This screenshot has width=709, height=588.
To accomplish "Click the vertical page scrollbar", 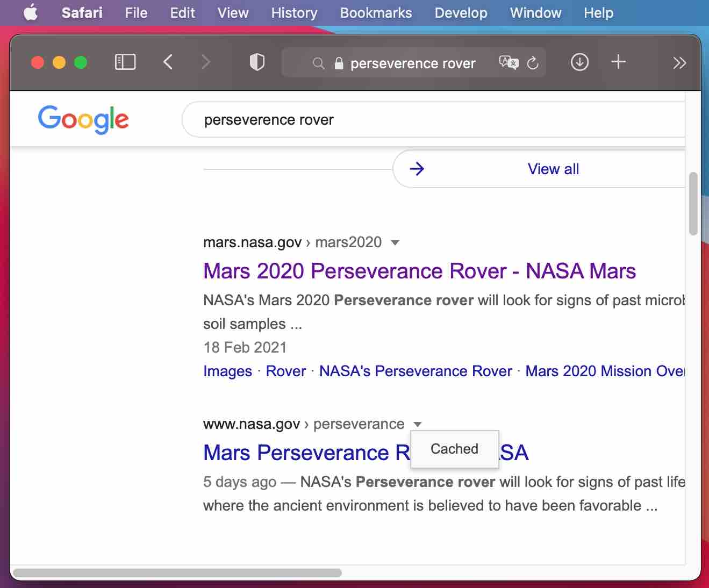I will pyautogui.click(x=693, y=204).
